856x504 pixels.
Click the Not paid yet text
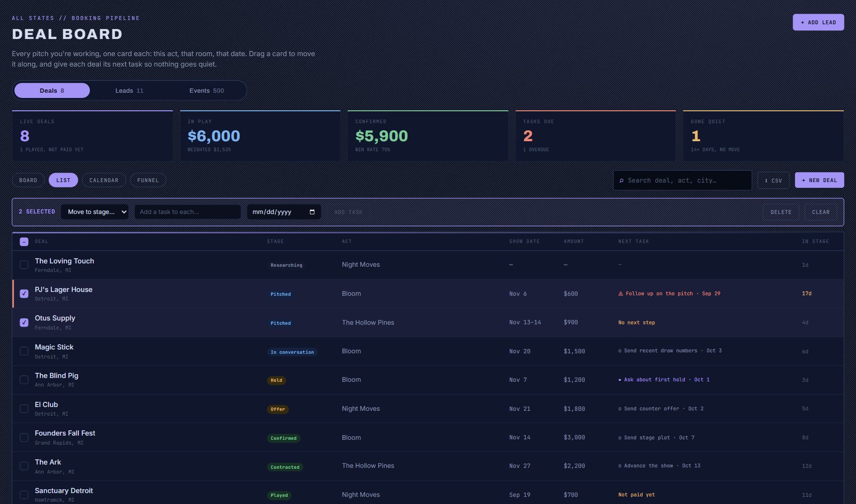click(636, 495)
